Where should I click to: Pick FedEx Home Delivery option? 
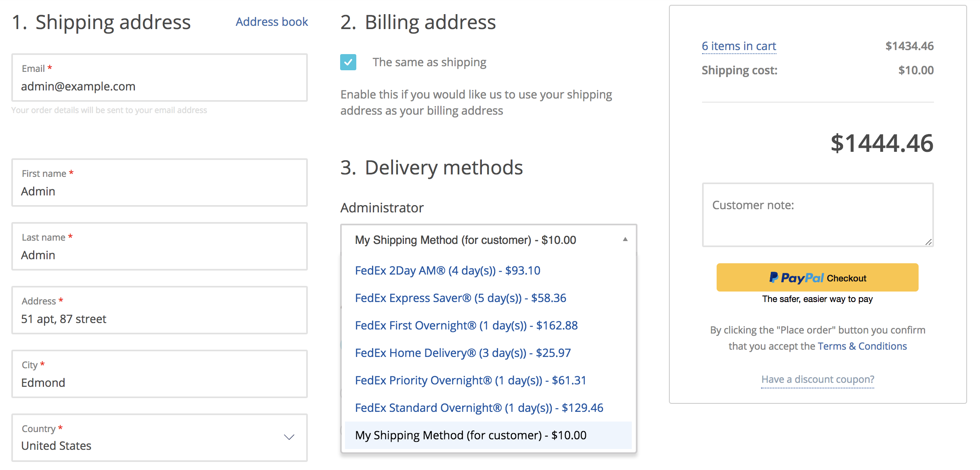463,353
